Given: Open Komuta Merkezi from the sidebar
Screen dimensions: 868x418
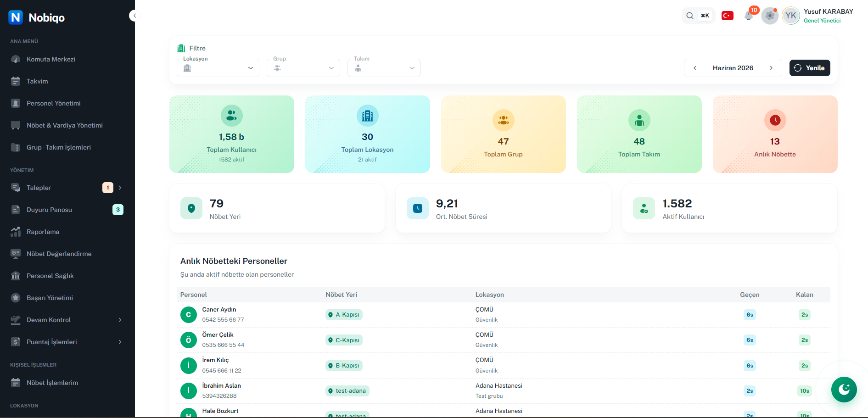Looking at the screenshot, I should pos(67,59).
